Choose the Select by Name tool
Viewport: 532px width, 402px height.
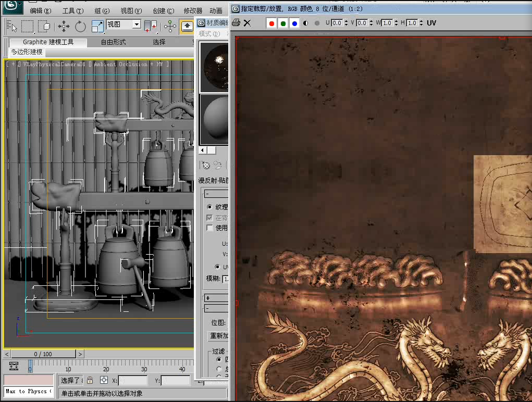coord(12,26)
